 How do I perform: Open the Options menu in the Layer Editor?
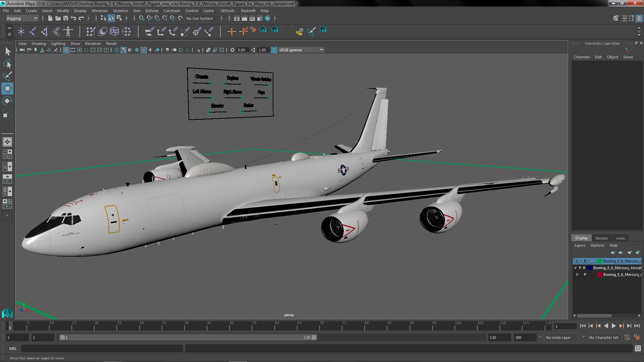click(597, 245)
